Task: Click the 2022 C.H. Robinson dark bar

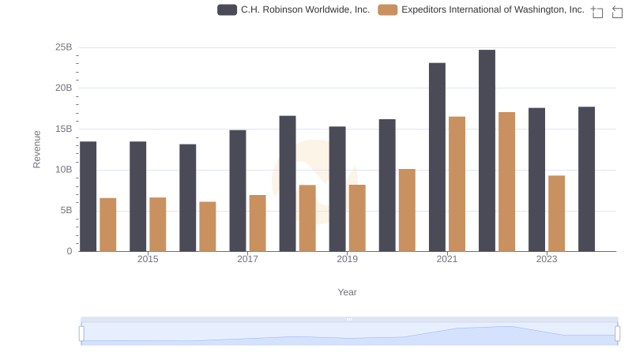Action: (487, 151)
